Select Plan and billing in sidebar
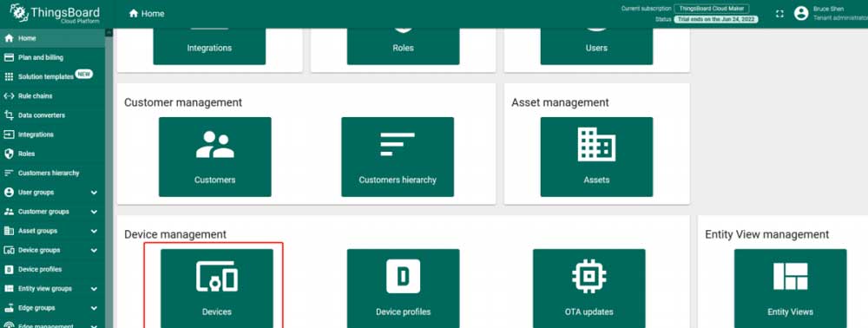 52,57
